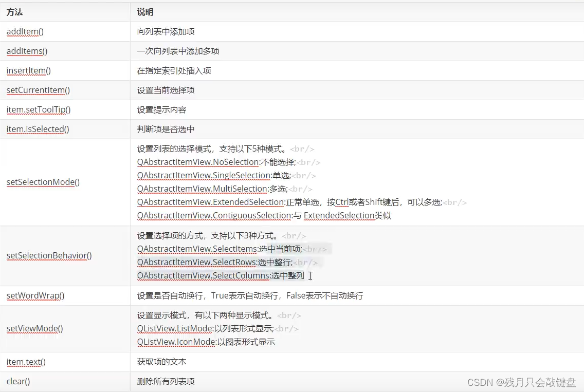
Task: Click description 获取项的文本
Action: (161, 362)
